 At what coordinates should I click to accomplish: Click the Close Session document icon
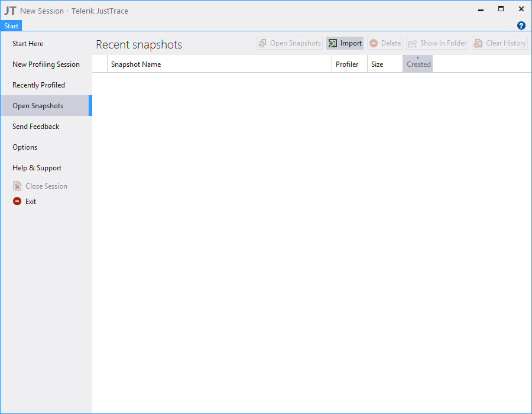point(17,186)
